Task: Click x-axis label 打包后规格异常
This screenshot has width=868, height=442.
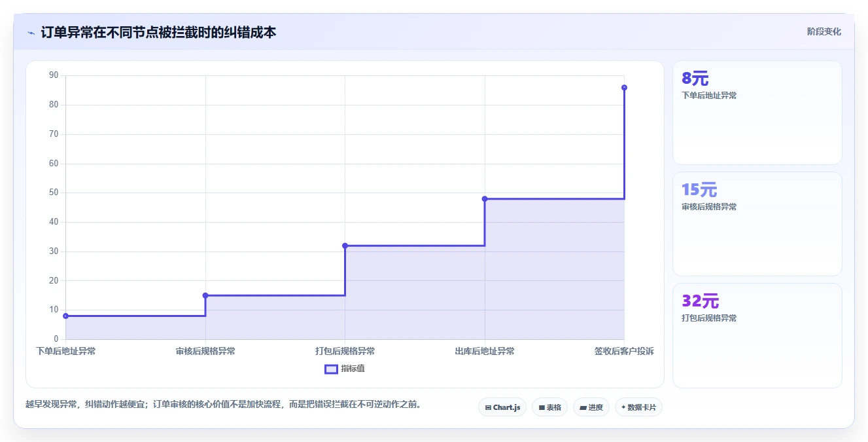Action: pos(345,351)
